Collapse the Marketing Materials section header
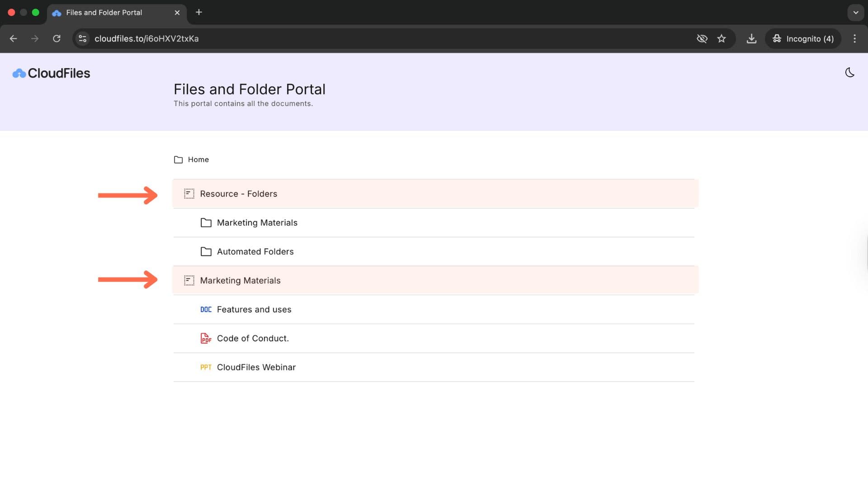The image size is (868, 488). coord(240,281)
